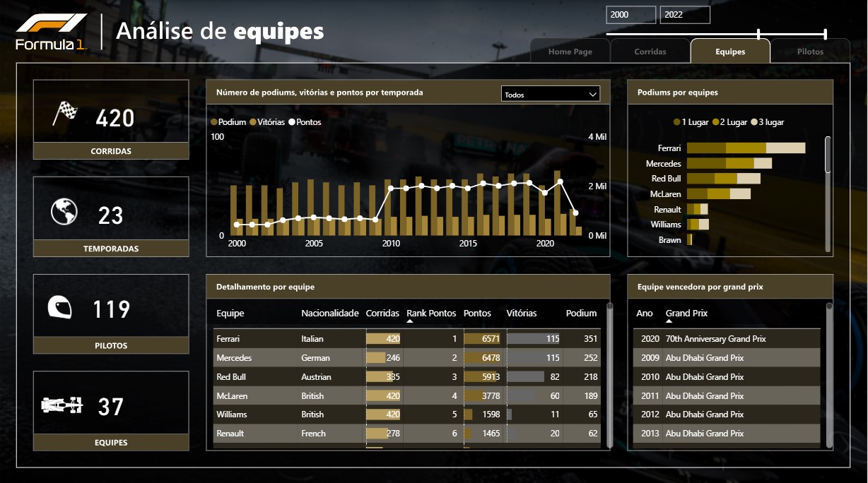Screen dimensions: 868x483
Task: Click the helmet icon in Pilotos card
Action: (60, 308)
